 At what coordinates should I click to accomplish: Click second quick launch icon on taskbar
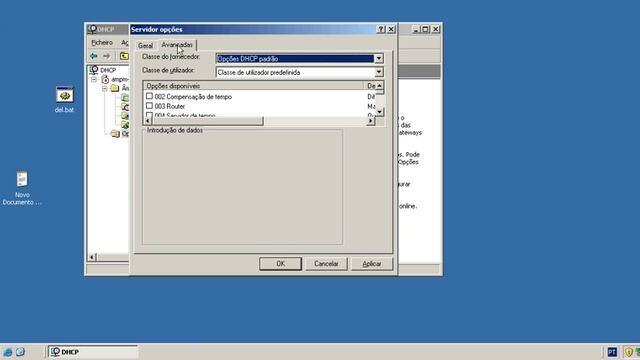[x=20, y=352]
